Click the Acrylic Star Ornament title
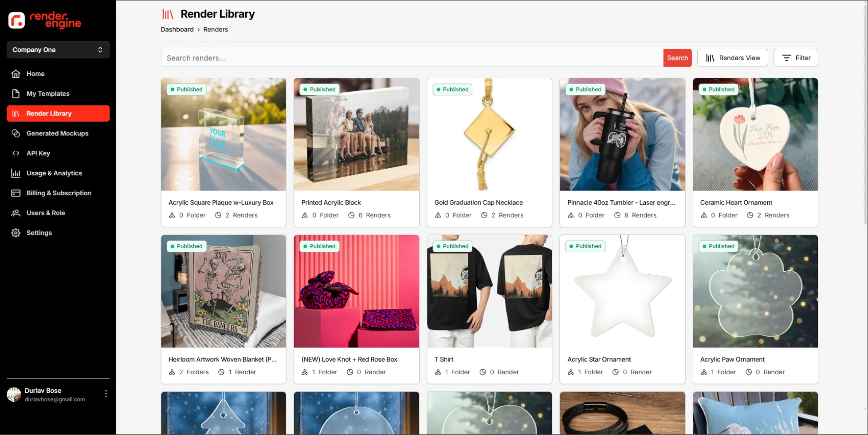 tap(599, 359)
